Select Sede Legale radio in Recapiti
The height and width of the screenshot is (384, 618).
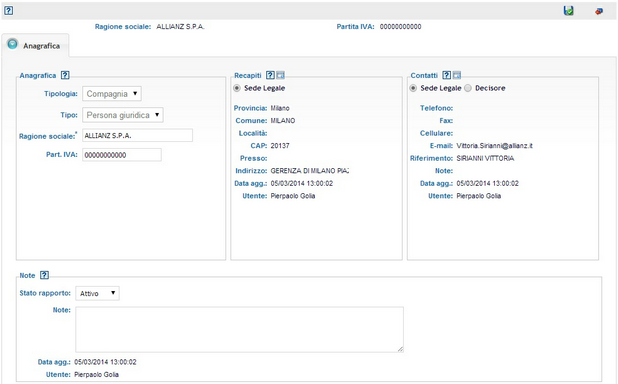click(237, 88)
